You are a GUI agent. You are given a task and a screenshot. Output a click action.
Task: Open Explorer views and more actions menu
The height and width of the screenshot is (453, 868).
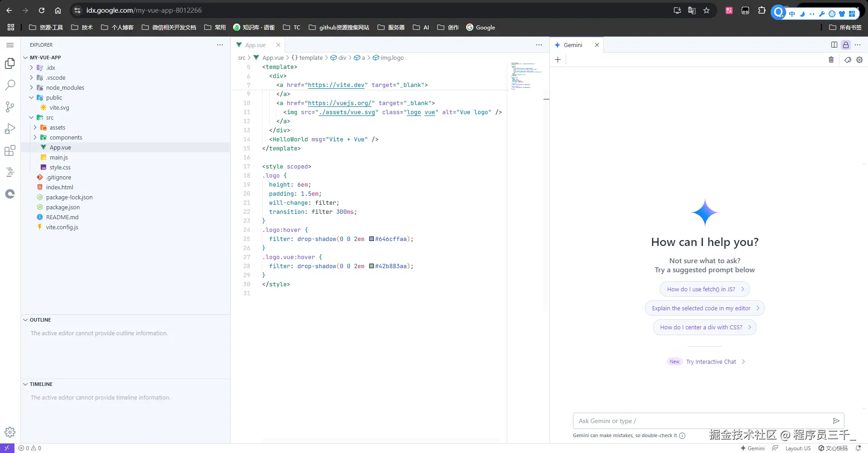pyautogui.click(x=220, y=45)
